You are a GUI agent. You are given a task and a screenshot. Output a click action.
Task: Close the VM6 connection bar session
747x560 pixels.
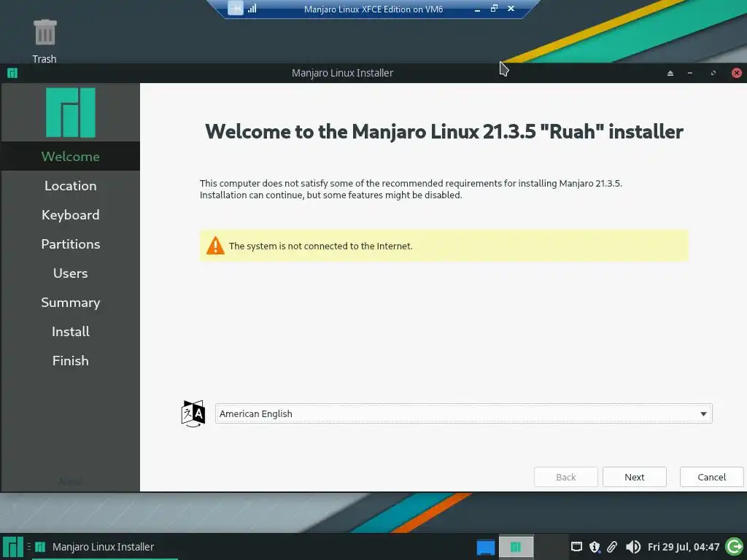[x=511, y=8]
